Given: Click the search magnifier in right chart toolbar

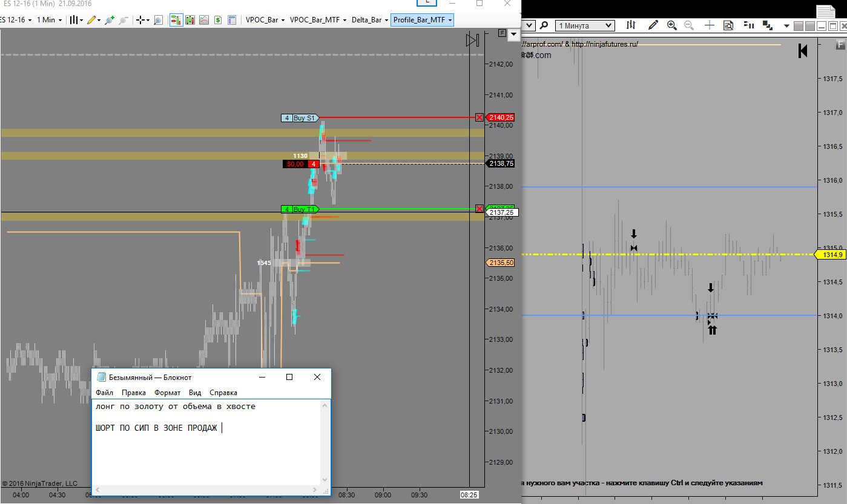Looking at the screenshot, I should pos(544,25).
